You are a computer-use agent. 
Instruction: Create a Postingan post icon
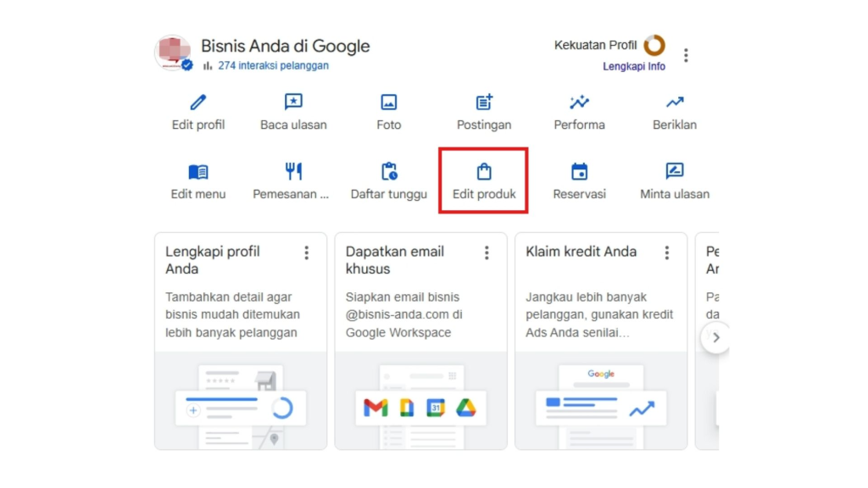click(484, 102)
